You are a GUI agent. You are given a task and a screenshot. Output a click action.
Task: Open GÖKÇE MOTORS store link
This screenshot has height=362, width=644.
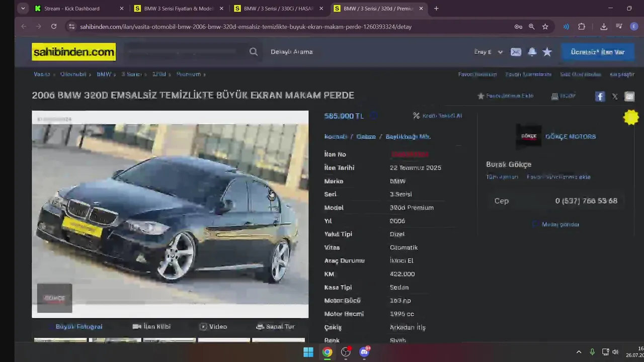click(x=571, y=137)
